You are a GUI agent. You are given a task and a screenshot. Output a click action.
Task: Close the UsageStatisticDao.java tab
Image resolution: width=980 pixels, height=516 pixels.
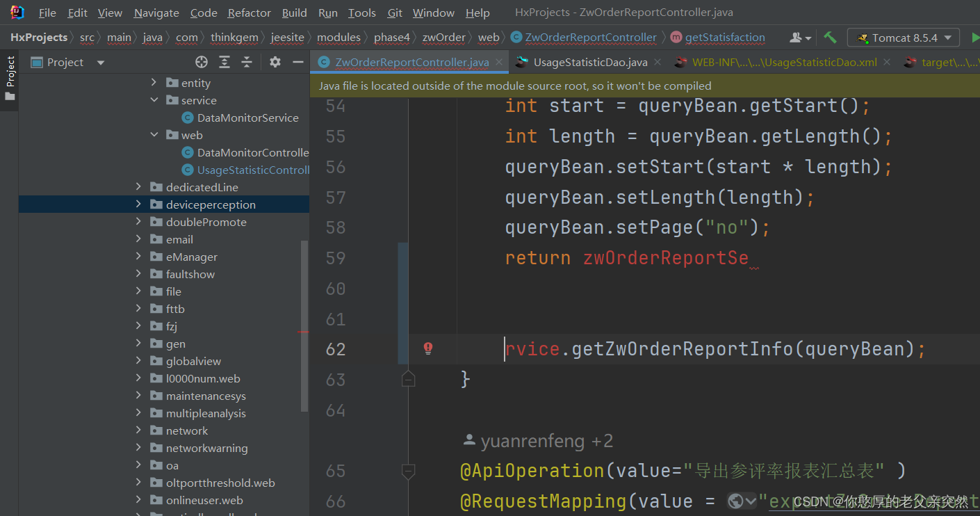click(x=658, y=63)
